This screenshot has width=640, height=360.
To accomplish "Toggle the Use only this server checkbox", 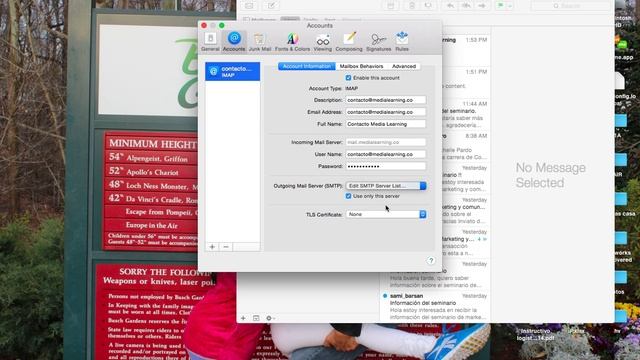I will (x=348, y=196).
